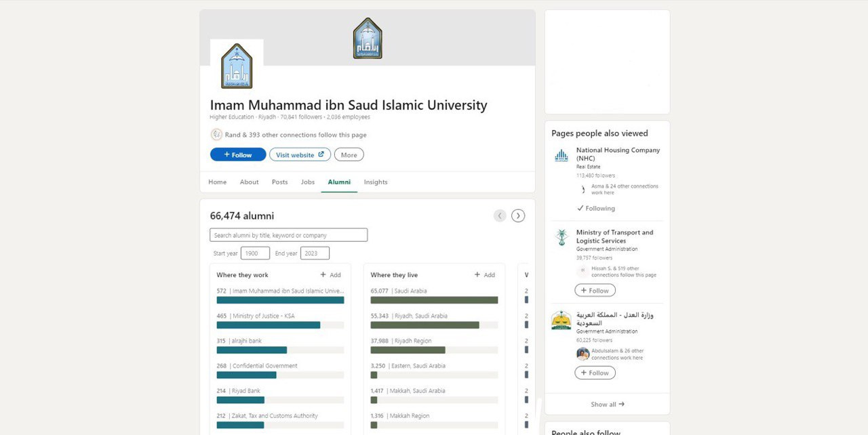Click the university logo profile picture

237,66
